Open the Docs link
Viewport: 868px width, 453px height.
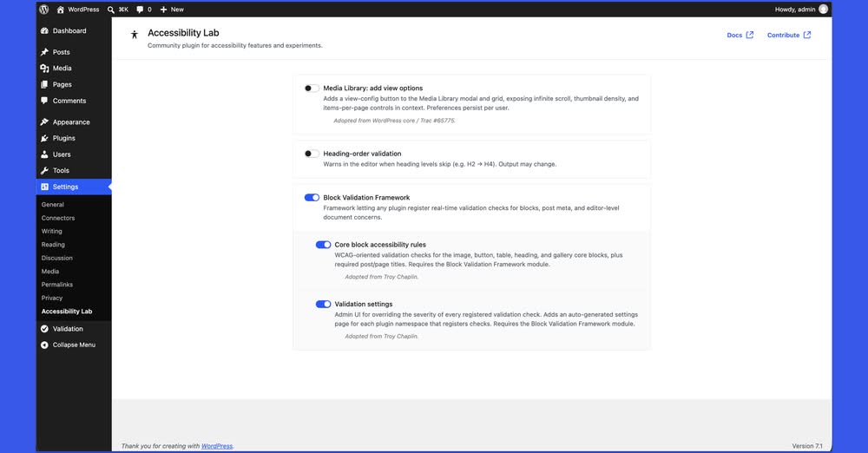point(740,35)
